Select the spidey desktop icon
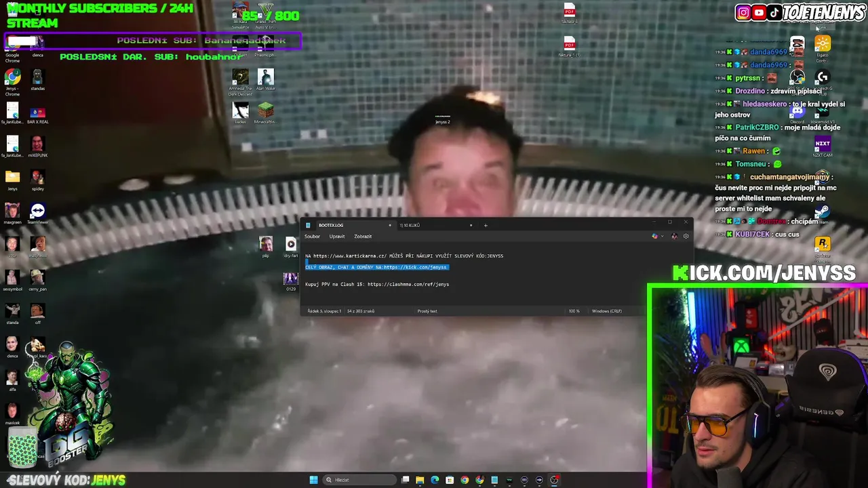 coord(37,180)
